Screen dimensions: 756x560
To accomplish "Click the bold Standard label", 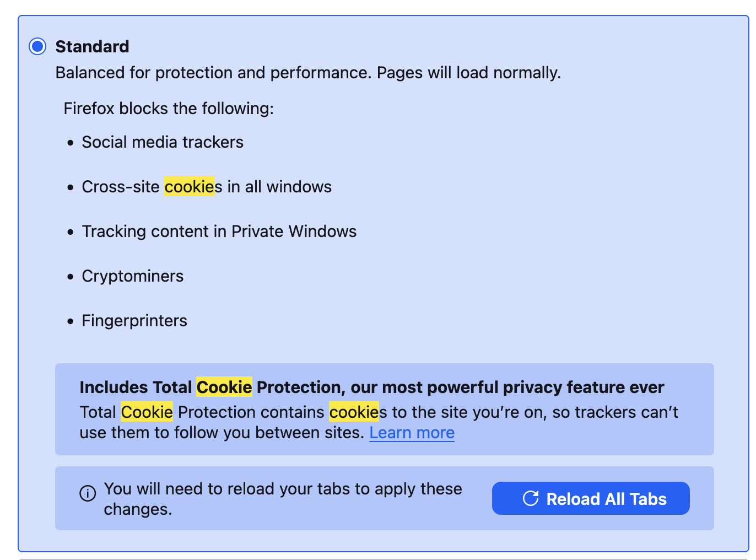I will [x=92, y=47].
